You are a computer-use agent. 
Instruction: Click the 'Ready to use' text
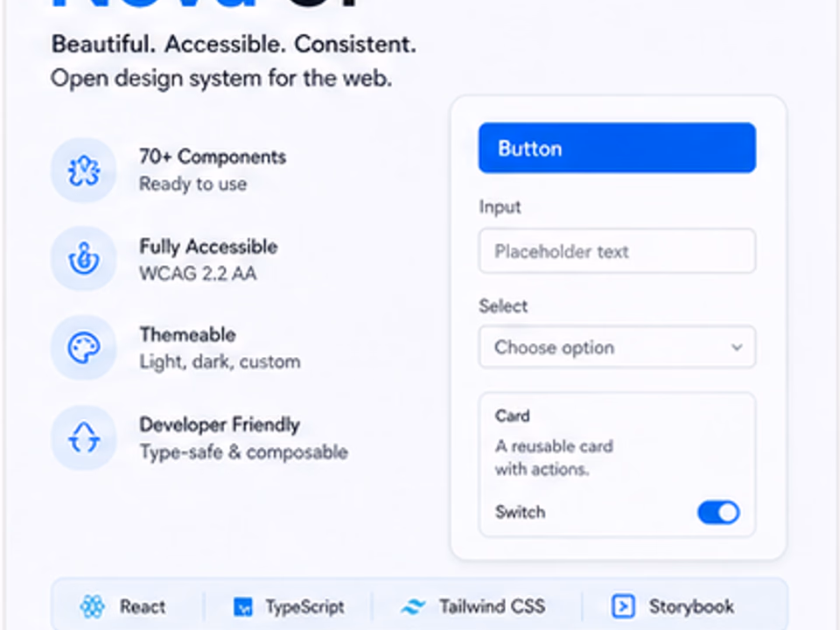[x=192, y=185]
